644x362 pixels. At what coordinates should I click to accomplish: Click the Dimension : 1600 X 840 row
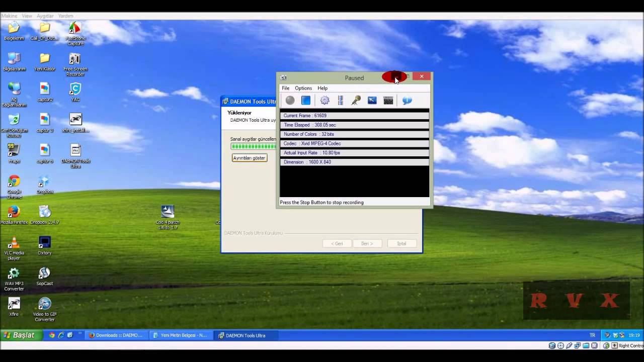click(355, 162)
